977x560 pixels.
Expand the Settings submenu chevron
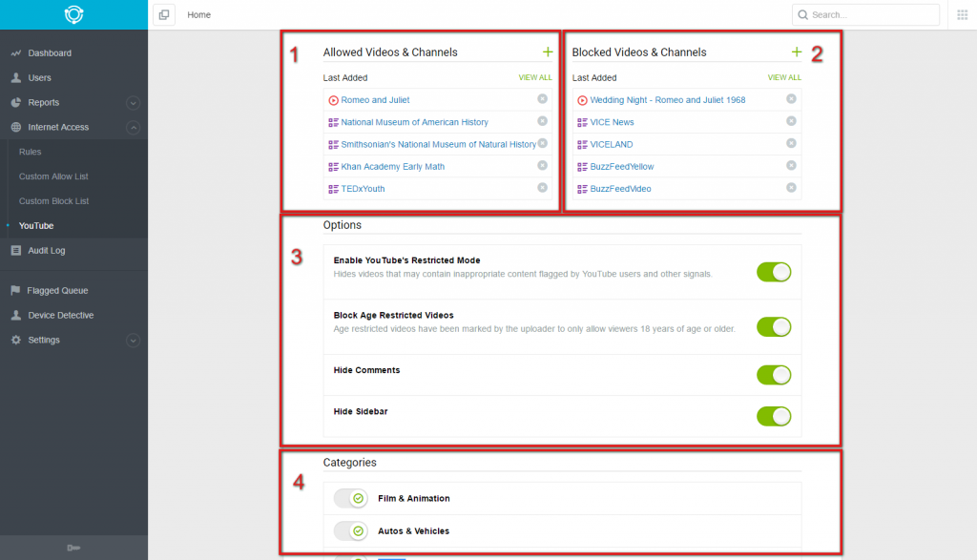click(133, 341)
